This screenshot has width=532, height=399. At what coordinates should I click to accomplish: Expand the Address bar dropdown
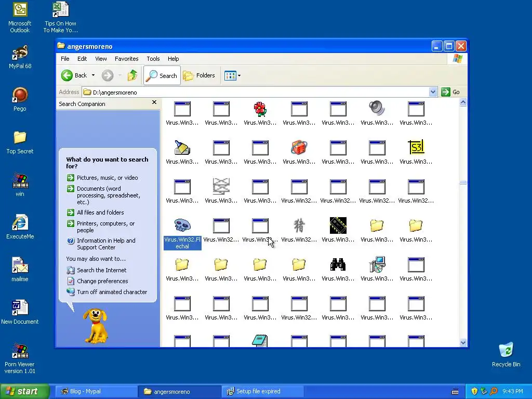433,92
